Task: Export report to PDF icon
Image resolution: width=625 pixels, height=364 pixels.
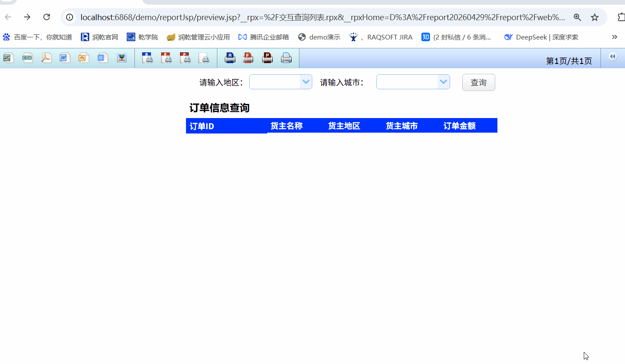Action: click(46, 58)
